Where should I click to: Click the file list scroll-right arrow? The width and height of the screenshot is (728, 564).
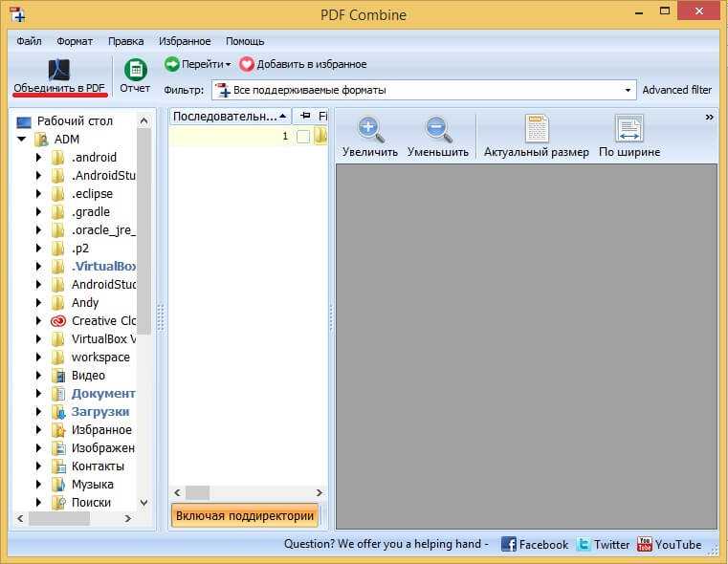point(319,492)
